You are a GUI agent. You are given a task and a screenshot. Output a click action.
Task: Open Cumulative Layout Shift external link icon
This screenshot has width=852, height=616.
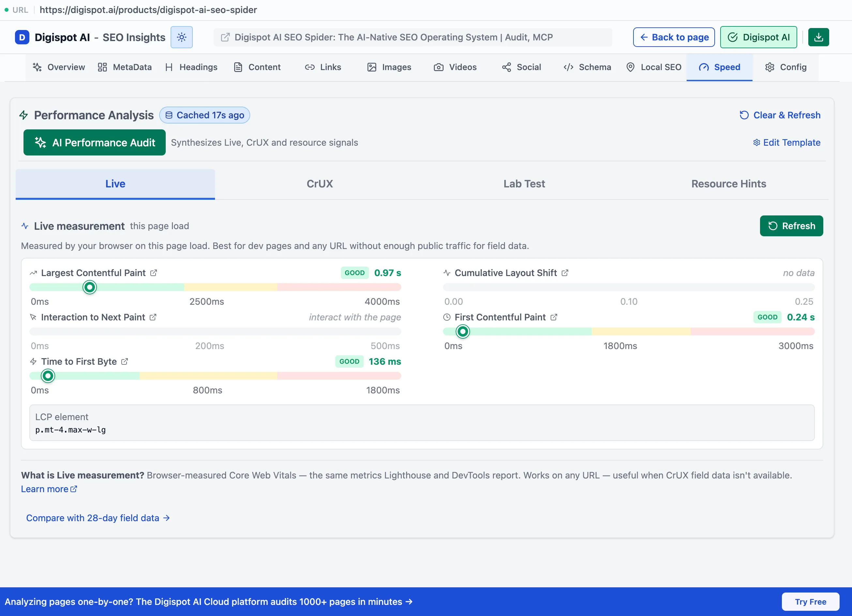click(565, 273)
